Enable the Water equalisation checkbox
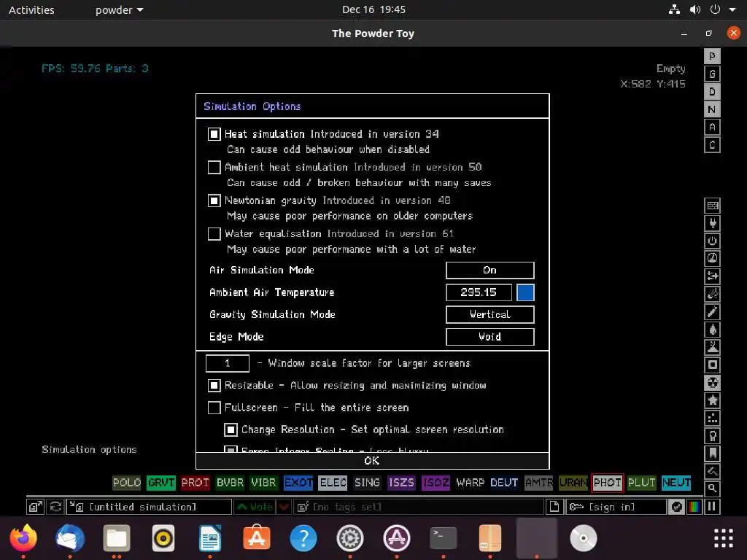 214,234
